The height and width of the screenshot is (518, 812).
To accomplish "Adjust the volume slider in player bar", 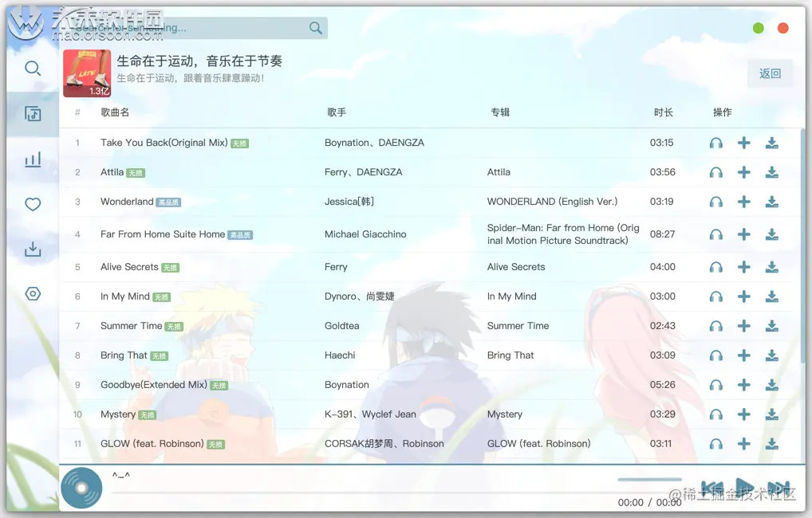I will 649,480.
